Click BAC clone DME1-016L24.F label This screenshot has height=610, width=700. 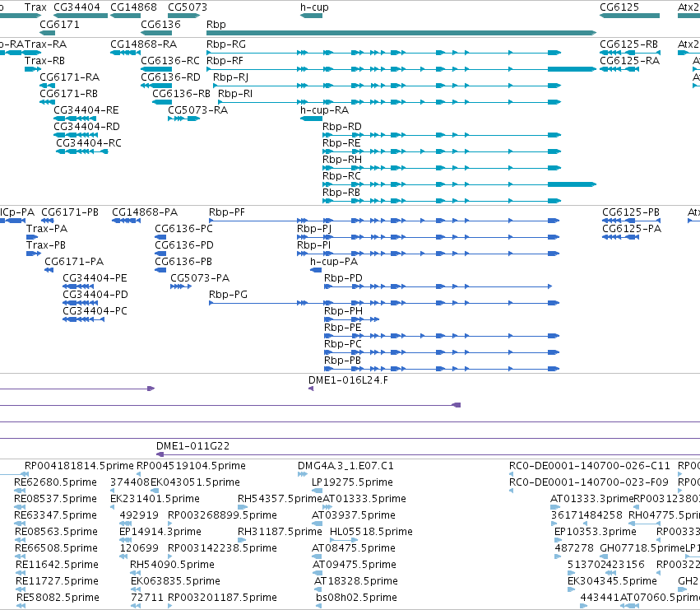(x=348, y=381)
